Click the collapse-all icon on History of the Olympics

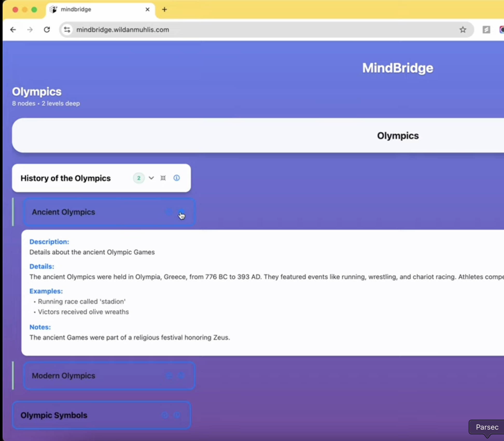(x=163, y=178)
